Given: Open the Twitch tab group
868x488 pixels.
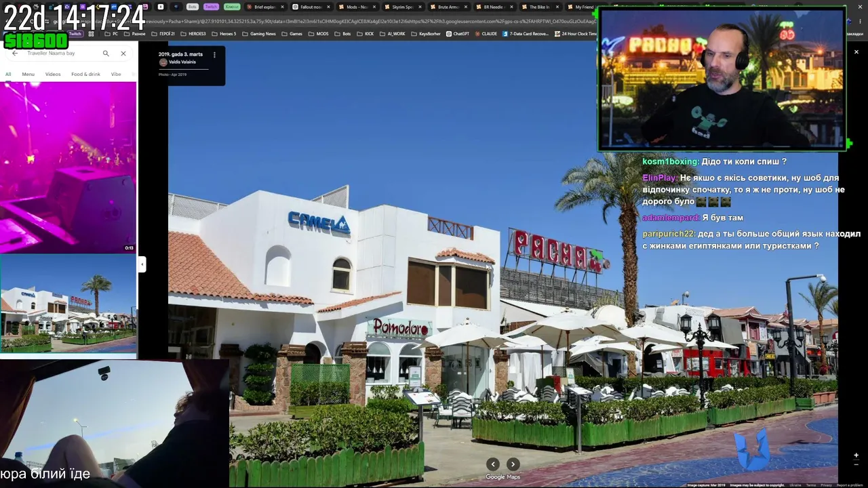Looking at the screenshot, I should coord(212,7).
